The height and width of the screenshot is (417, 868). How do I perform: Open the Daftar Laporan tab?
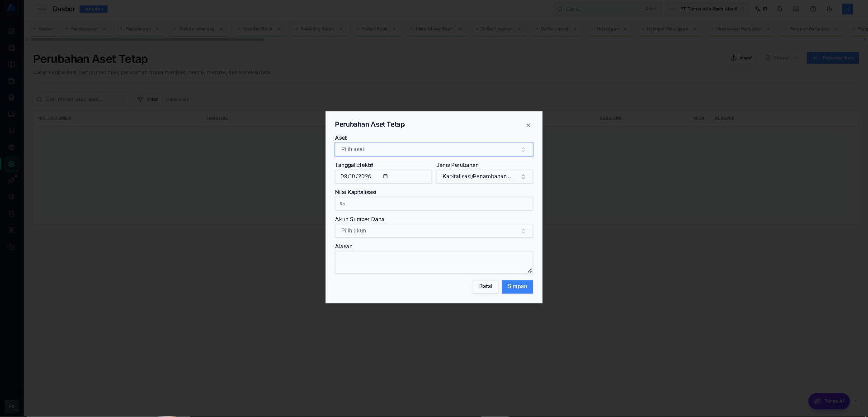pos(496,29)
